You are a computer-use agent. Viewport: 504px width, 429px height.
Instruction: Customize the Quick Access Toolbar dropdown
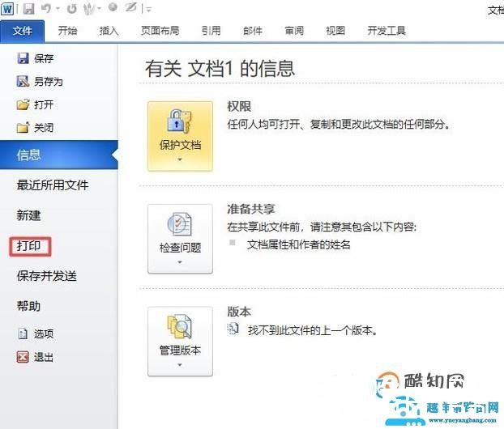pyautogui.click(x=148, y=10)
